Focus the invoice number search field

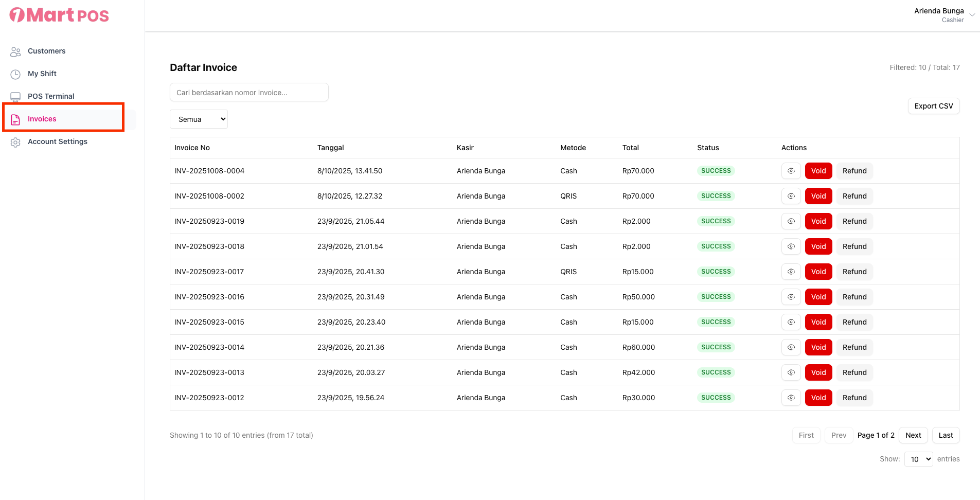[249, 93]
